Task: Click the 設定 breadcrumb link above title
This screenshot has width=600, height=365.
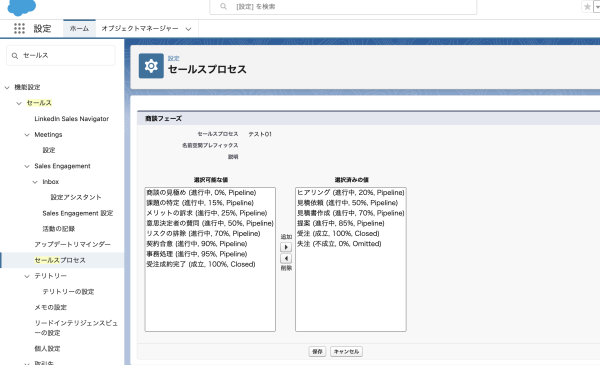Action: click(x=173, y=58)
